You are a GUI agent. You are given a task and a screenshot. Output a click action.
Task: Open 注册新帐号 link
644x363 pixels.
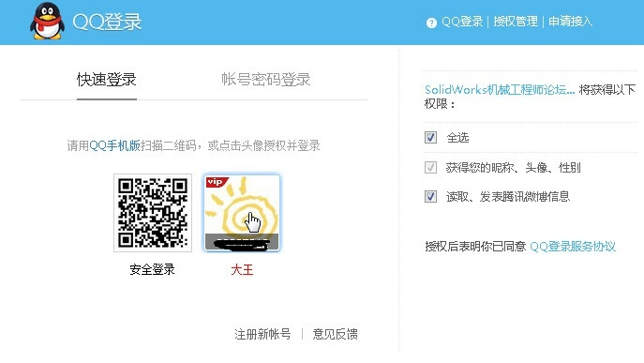(x=262, y=334)
